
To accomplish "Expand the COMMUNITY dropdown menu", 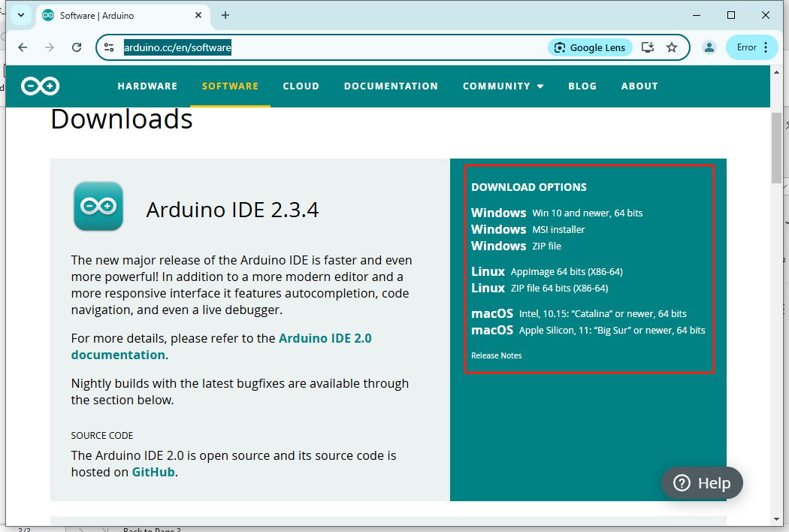I will (503, 86).
